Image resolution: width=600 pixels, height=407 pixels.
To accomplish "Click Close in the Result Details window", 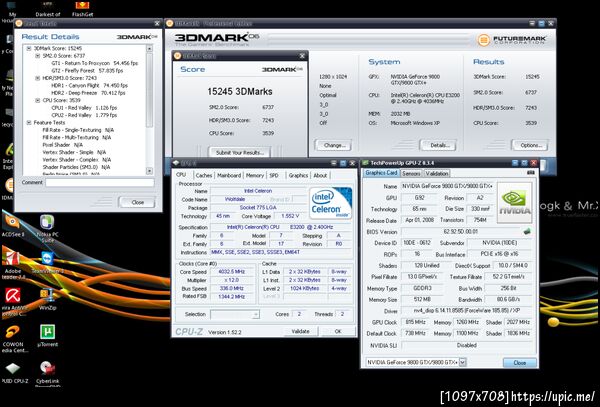I will click(x=137, y=202).
